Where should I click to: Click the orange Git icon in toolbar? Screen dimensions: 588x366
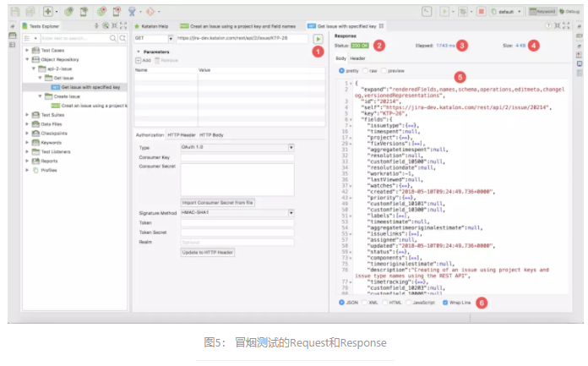click(150, 12)
